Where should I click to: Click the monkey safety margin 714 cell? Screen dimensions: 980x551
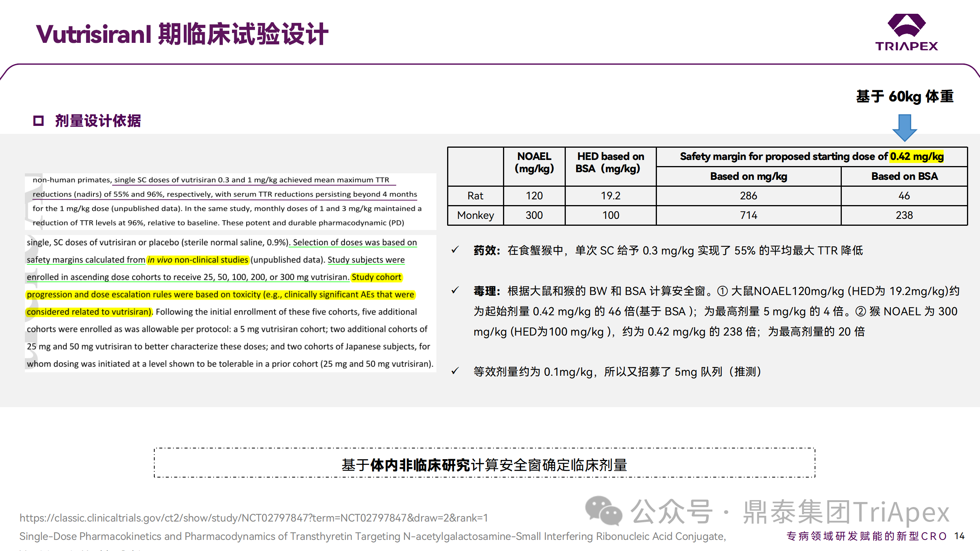(748, 215)
